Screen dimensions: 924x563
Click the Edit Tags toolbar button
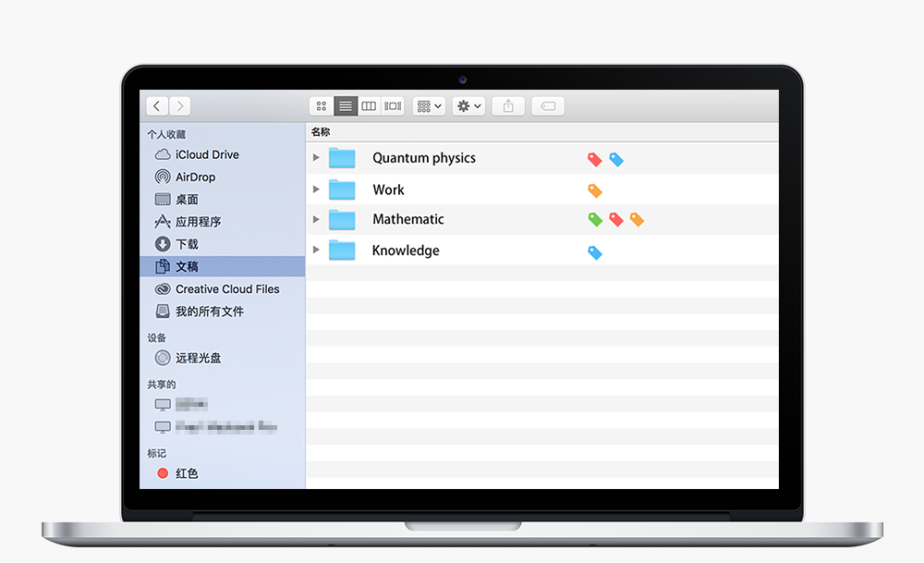[547, 106]
